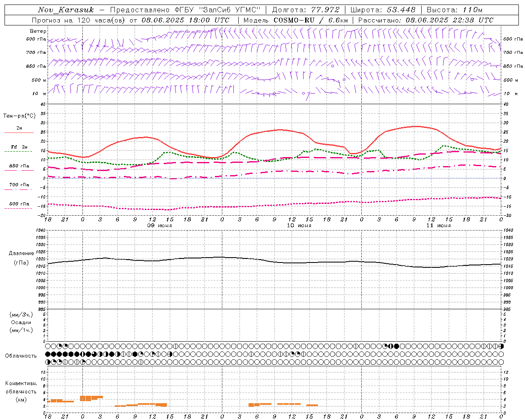Click the "Прогноз на 120 часа(ов)" text

[79, 20]
